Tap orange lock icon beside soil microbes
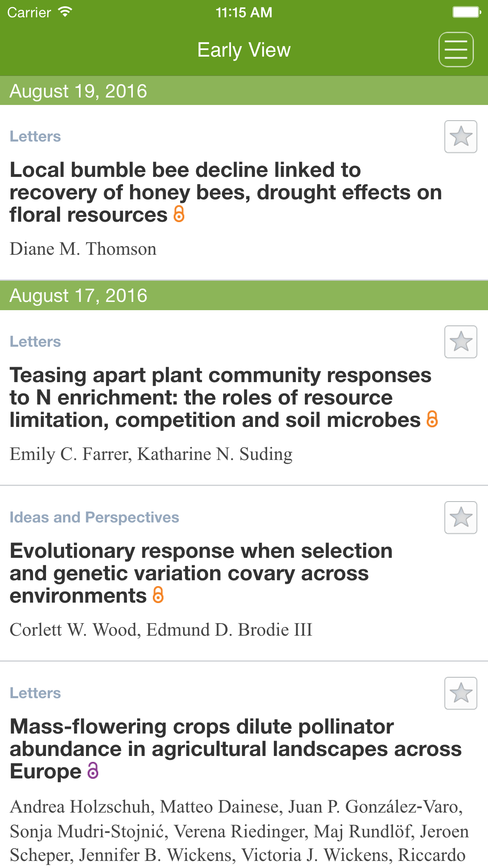The image size is (488, 868). point(432,419)
